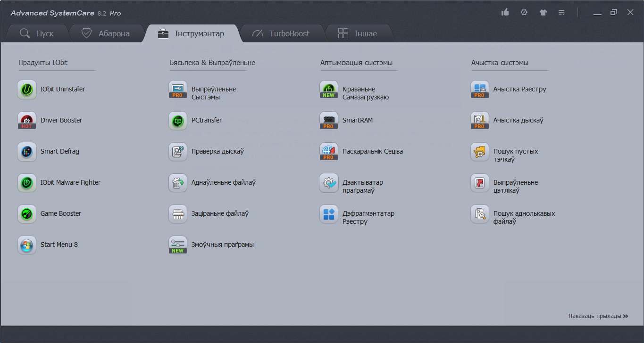Viewport: 644px width, 343px height.
Task: Switch to the Пуск tab
Action: (x=37, y=33)
